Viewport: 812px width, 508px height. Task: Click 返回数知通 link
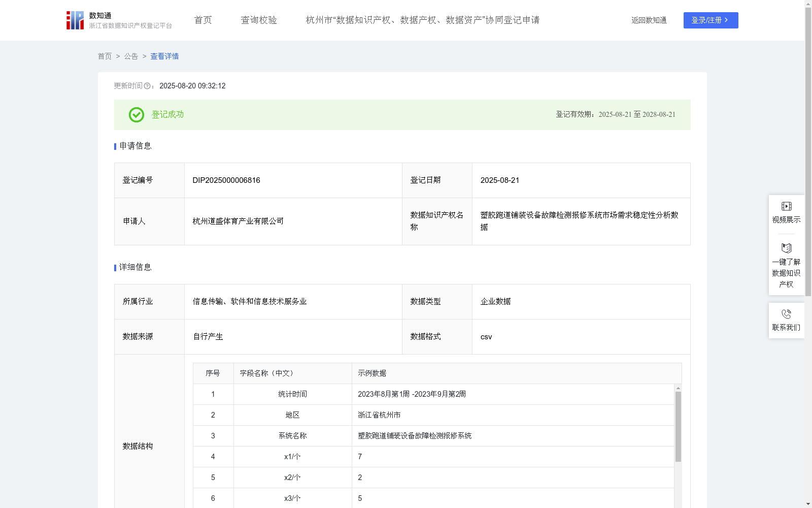tap(649, 20)
